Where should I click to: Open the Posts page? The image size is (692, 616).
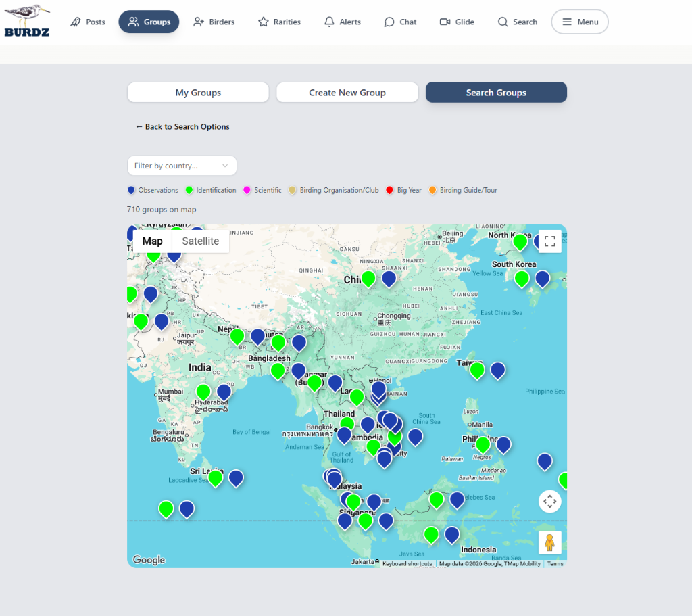point(88,22)
